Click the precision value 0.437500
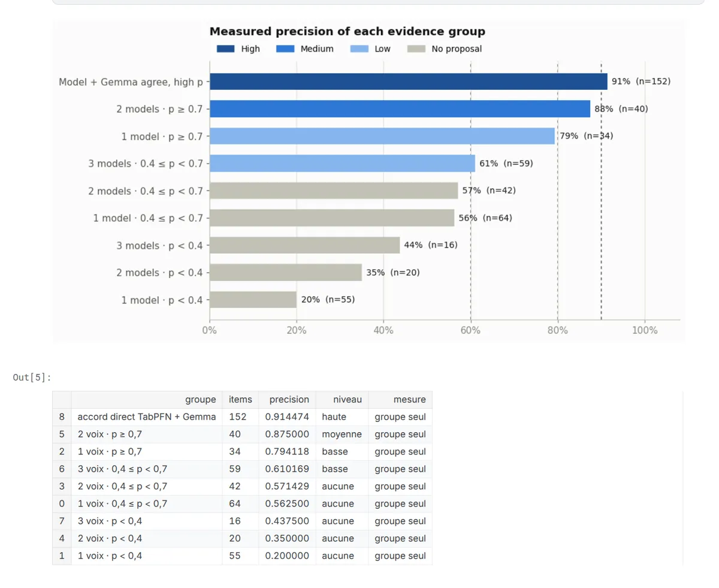 (x=288, y=521)
